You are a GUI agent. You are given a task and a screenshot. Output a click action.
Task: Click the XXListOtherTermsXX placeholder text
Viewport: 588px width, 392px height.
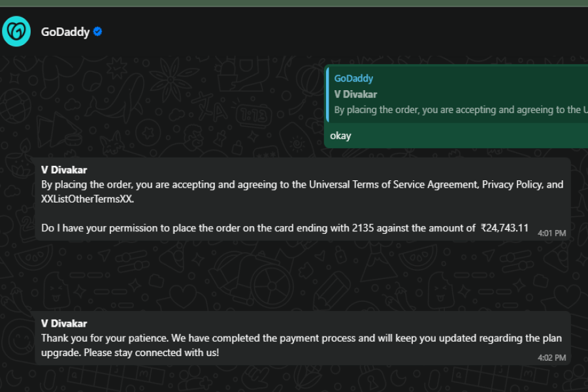click(88, 199)
